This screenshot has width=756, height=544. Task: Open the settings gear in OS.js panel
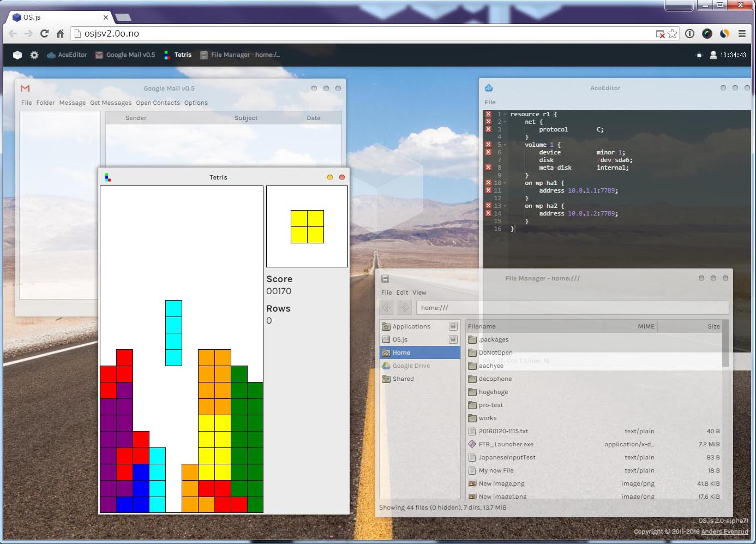click(34, 55)
